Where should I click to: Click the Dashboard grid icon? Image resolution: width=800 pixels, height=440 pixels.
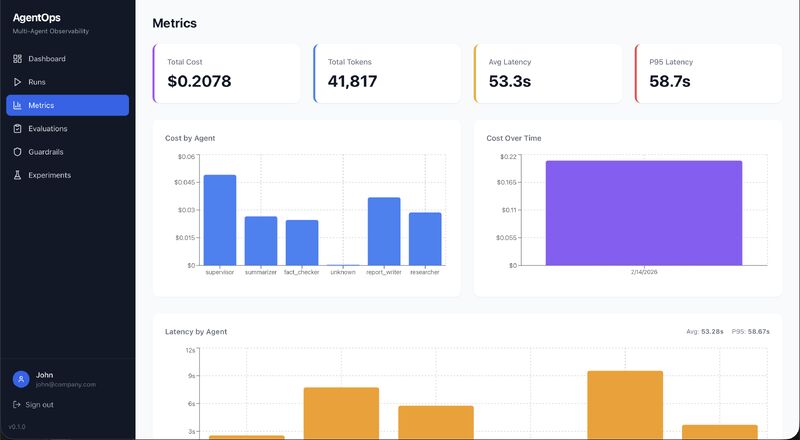[x=17, y=59]
